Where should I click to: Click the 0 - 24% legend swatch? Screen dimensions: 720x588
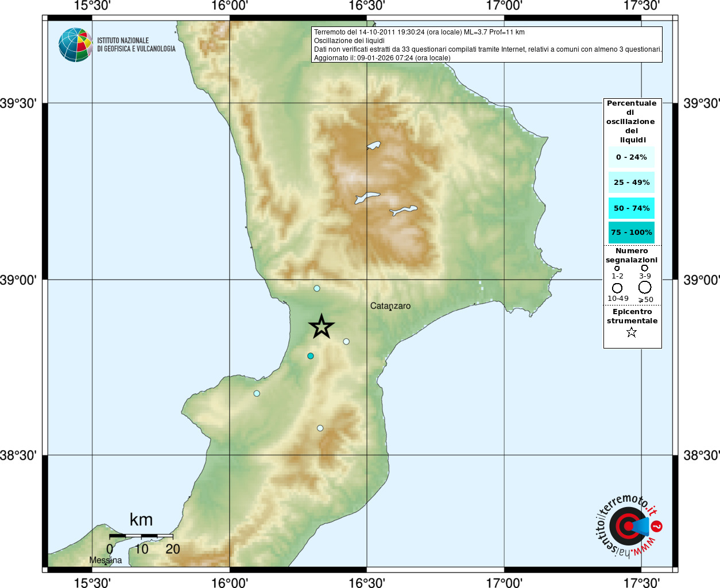[x=632, y=157]
